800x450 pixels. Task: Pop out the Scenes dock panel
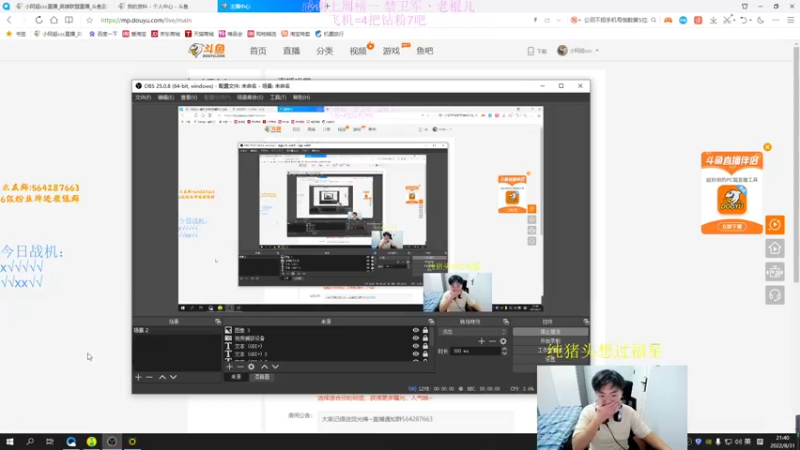pyautogui.click(x=218, y=321)
